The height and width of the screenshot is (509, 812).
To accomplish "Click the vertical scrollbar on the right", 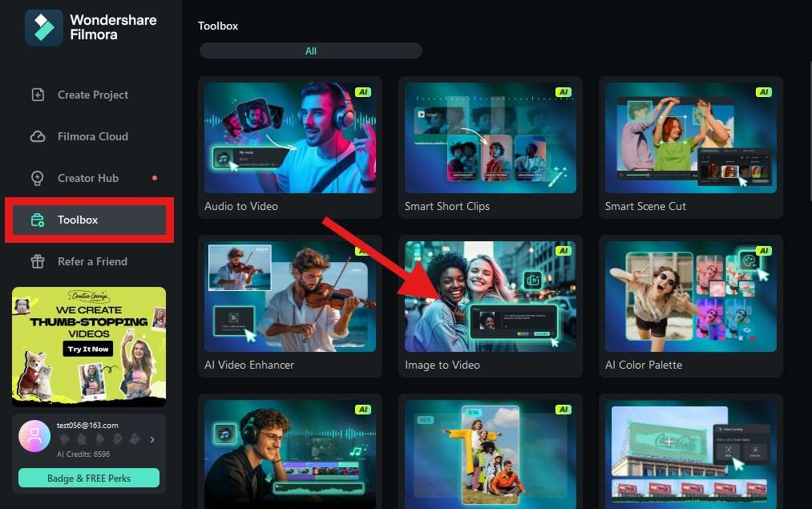I will [810, 129].
